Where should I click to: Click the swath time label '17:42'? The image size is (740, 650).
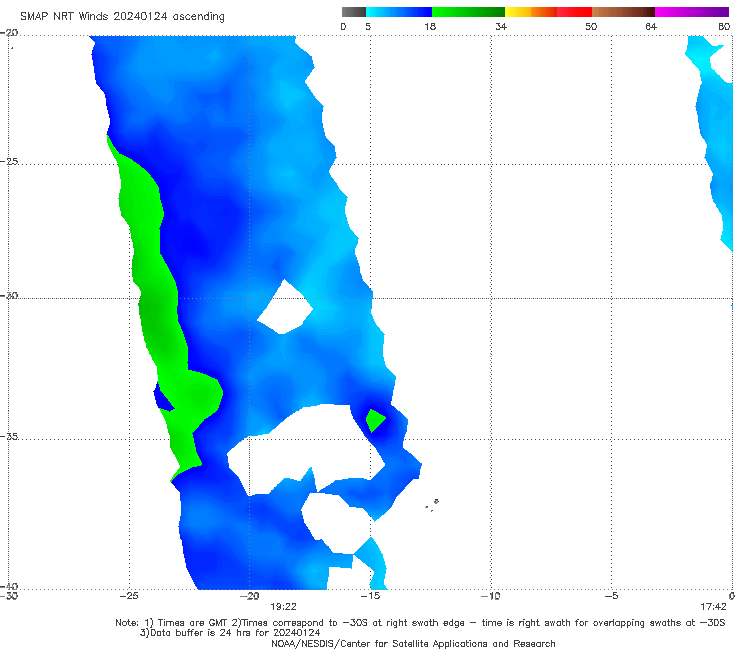point(713,607)
